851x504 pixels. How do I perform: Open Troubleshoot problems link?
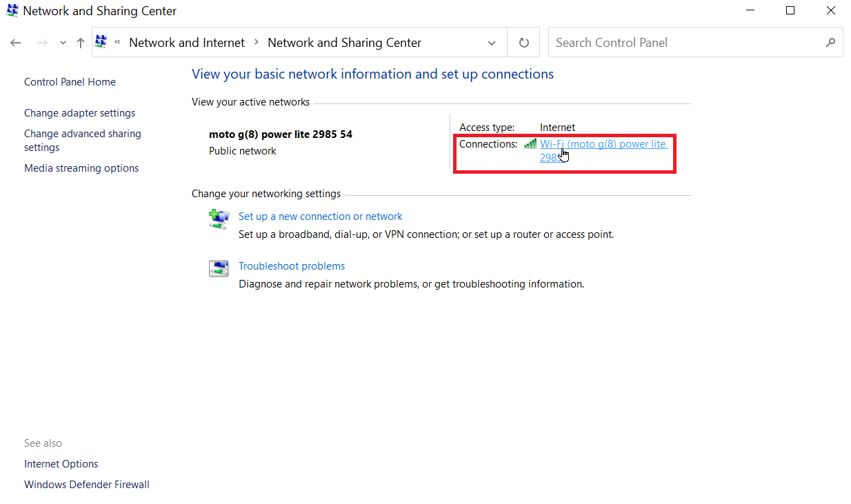pyautogui.click(x=292, y=266)
